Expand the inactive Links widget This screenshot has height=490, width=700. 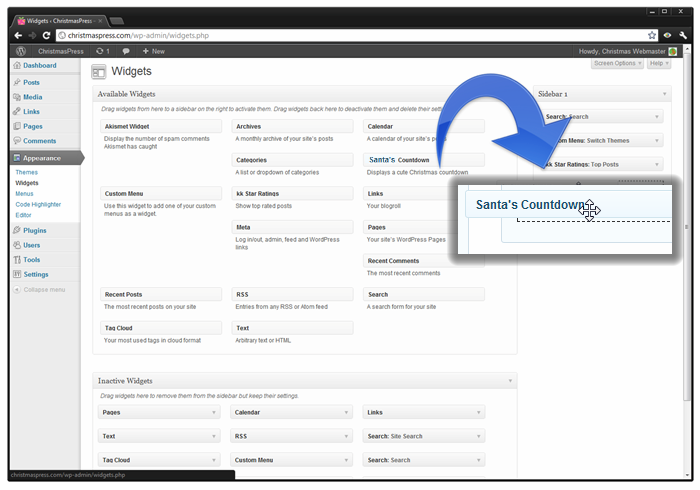click(x=478, y=413)
